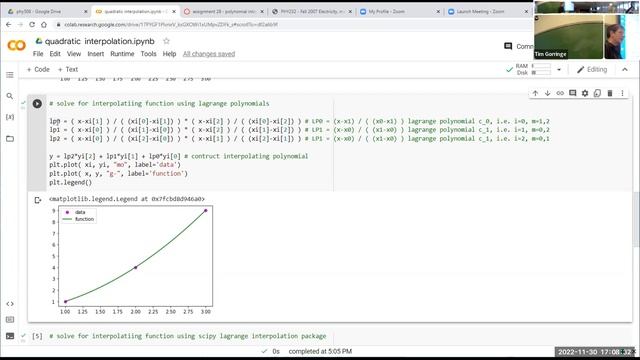Open the File menu

click(38, 54)
